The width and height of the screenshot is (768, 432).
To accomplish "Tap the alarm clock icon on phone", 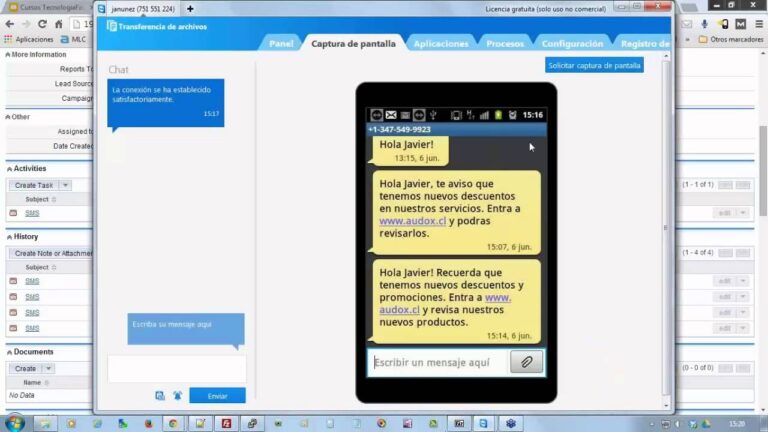I will [512, 115].
